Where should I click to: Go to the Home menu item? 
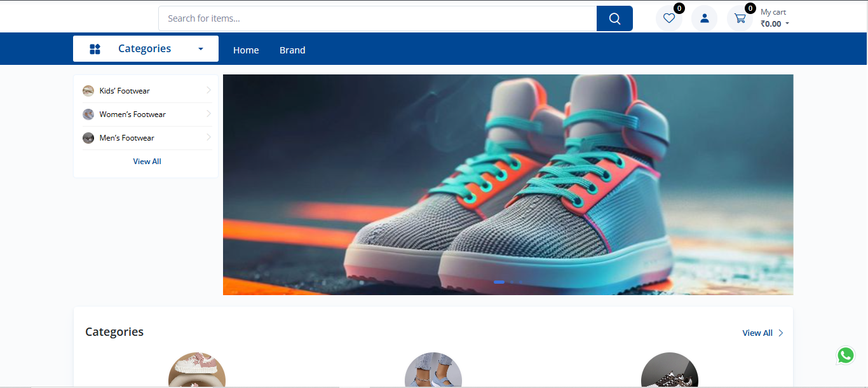(246, 50)
